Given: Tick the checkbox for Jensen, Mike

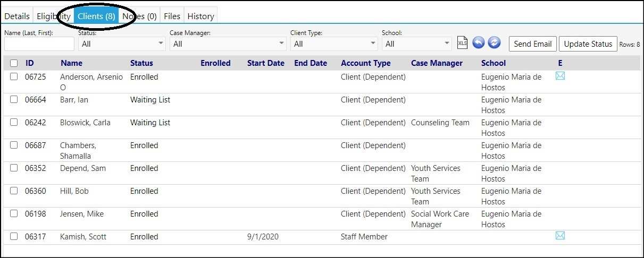Looking at the screenshot, I should tap(14, 213).
